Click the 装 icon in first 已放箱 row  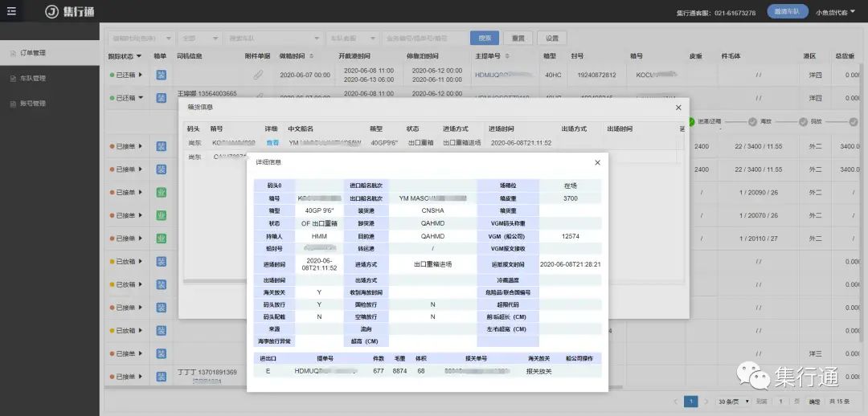[161, 262]
